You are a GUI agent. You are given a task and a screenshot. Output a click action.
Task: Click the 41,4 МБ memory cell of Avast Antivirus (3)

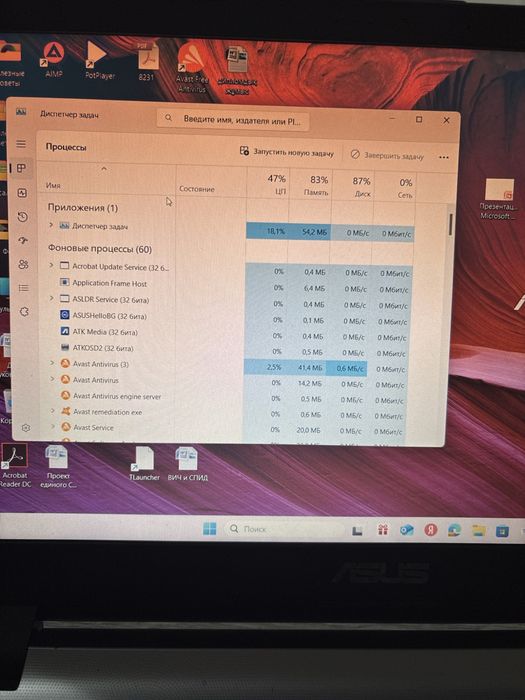(x=307, y=368)
